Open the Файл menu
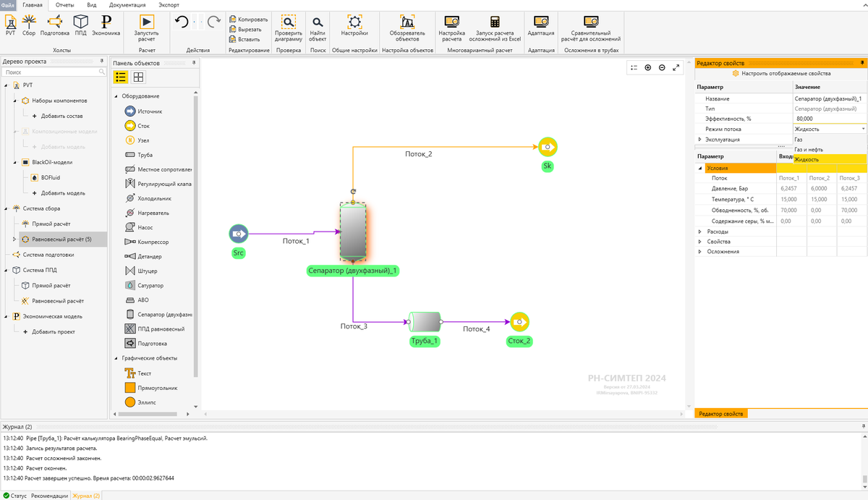The width and height of the screenshot is (868, 500). [x=8, y=4]
